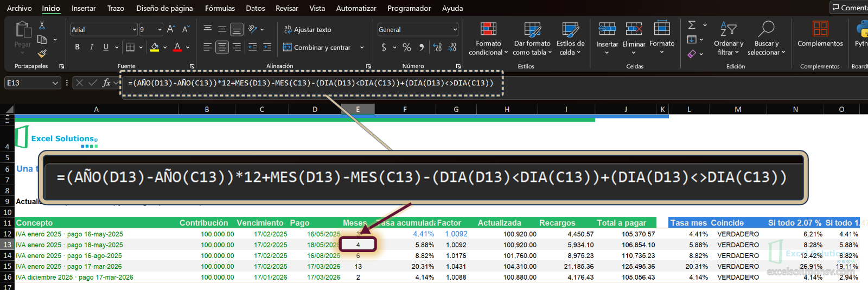Expand the Arial font name dropdown
The height and width of the screenshot is (290, 868).
tap(134, 29)
